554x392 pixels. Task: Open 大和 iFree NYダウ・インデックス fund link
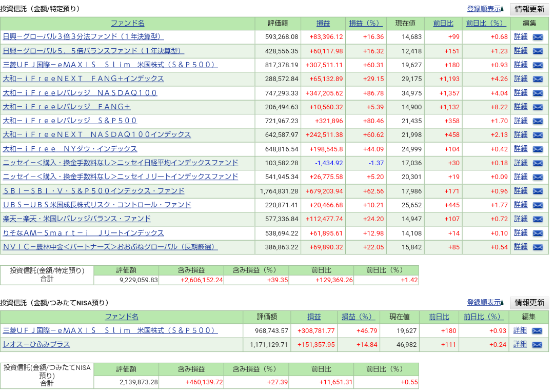pos(70,149)
